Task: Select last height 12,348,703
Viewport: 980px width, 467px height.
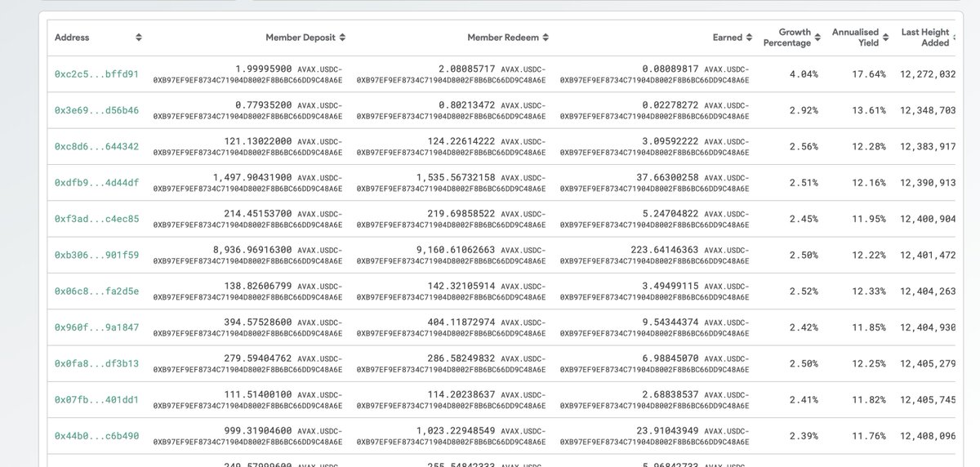Action: tap(928, 110)
